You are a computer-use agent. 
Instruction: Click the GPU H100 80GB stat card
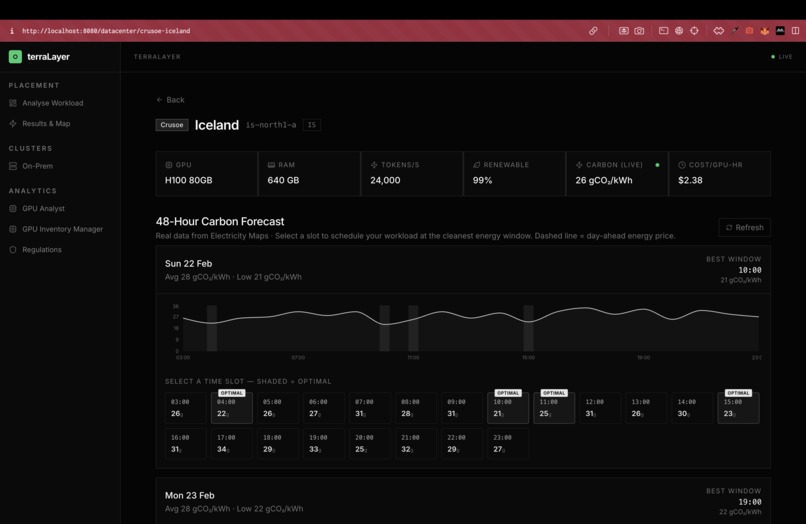[206, 174]
